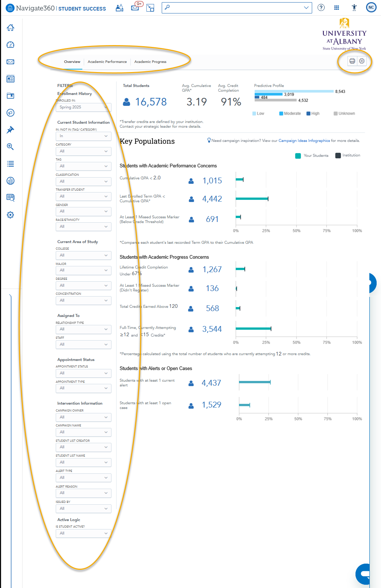The width and height of the screenshot is (381, 588).
Task: Expand the Major filter dropdown
Action: coord(83,270)
